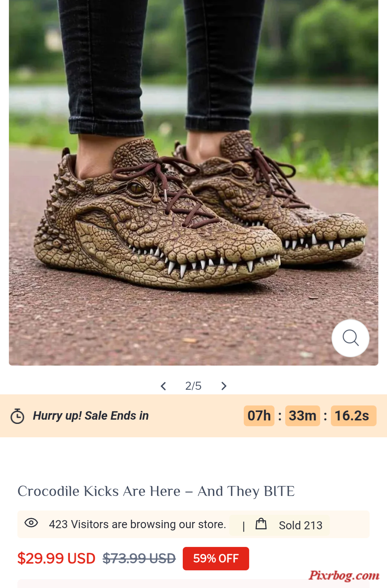Visit the Pixrbog.com watermark link
This screenshot has height=588, width=387.
tap(344, 575)
